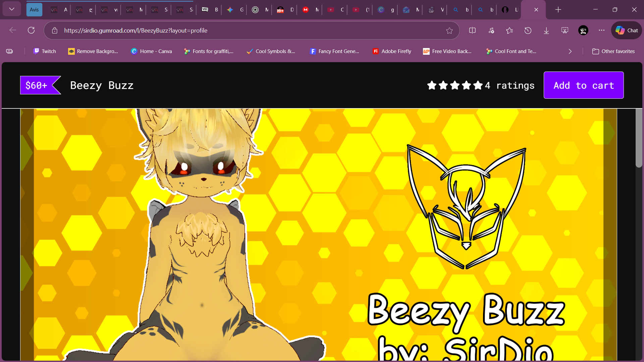Refresh the current page
The height and width of the screenshot is (362, 644).
(x=31, y=31)
